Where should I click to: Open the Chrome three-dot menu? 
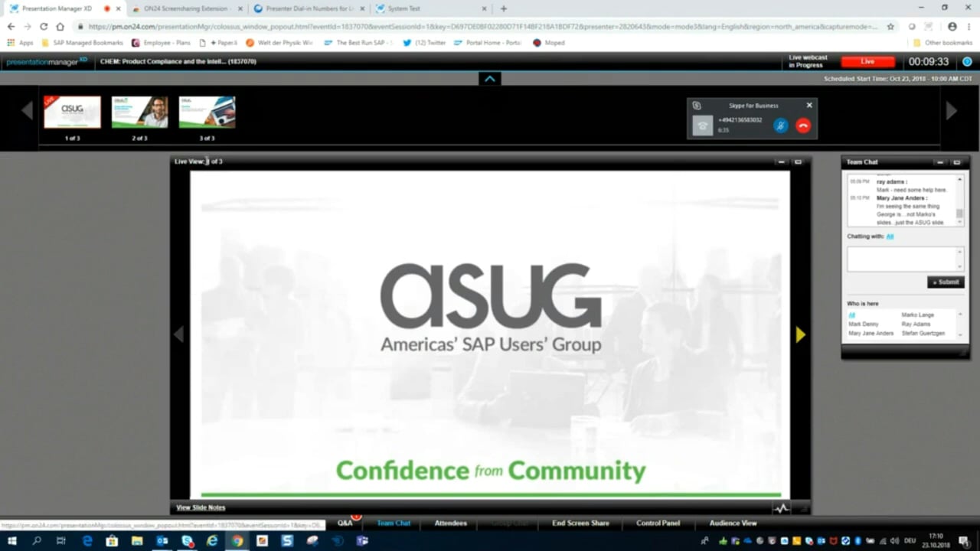pyautogui.click(x=969, y=26)
